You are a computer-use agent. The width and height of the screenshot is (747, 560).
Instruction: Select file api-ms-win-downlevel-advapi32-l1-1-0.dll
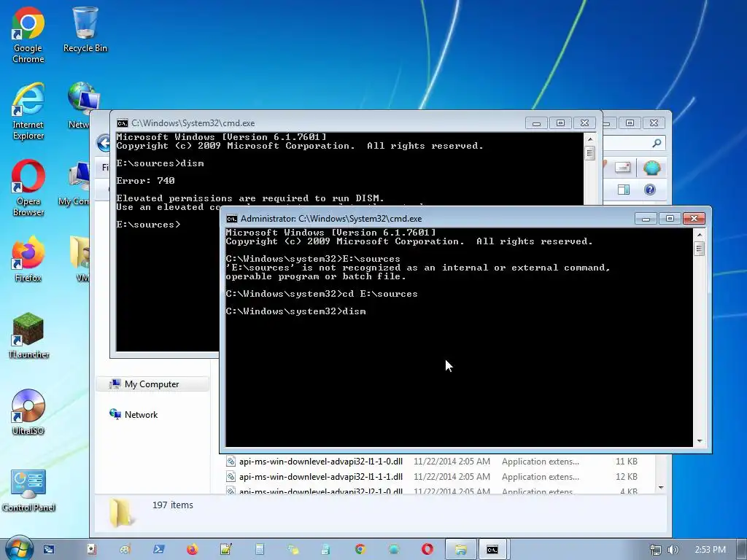pos(321,462)
